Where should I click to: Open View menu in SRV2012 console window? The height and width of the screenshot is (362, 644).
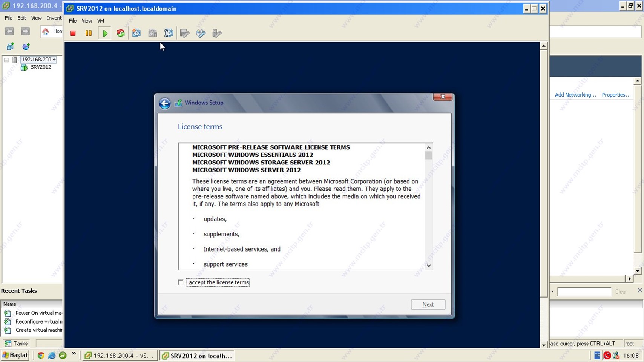tap(87, 21)
